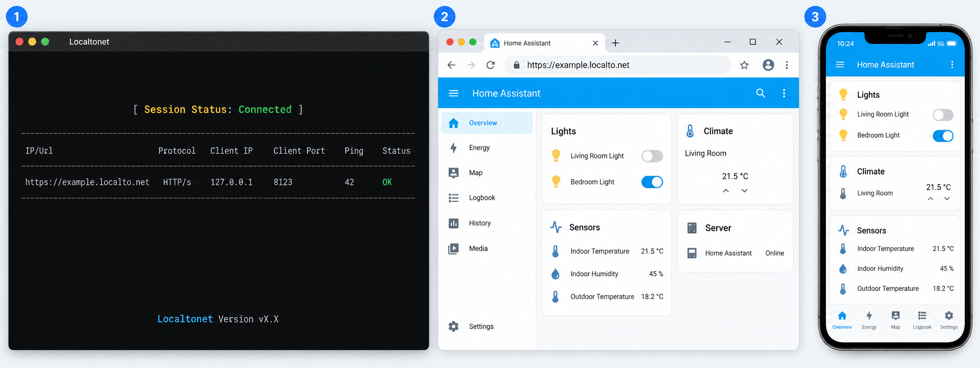The width and height of the screenshot is (980, 368).
Task: Tap Overview in the phone bottom bar
Action: coord(842,321)
